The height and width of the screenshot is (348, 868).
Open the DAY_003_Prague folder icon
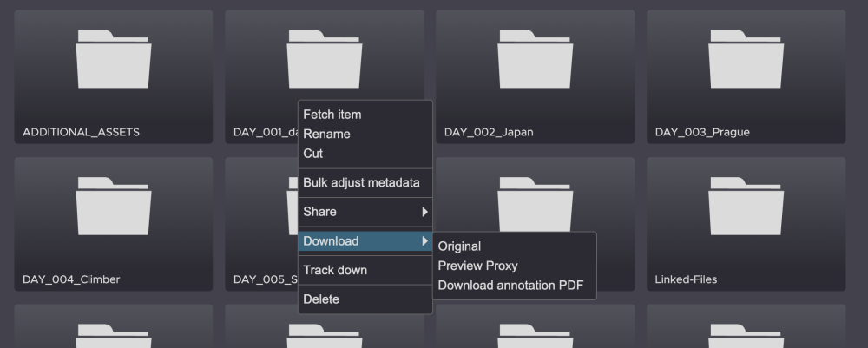coord(746,59)
